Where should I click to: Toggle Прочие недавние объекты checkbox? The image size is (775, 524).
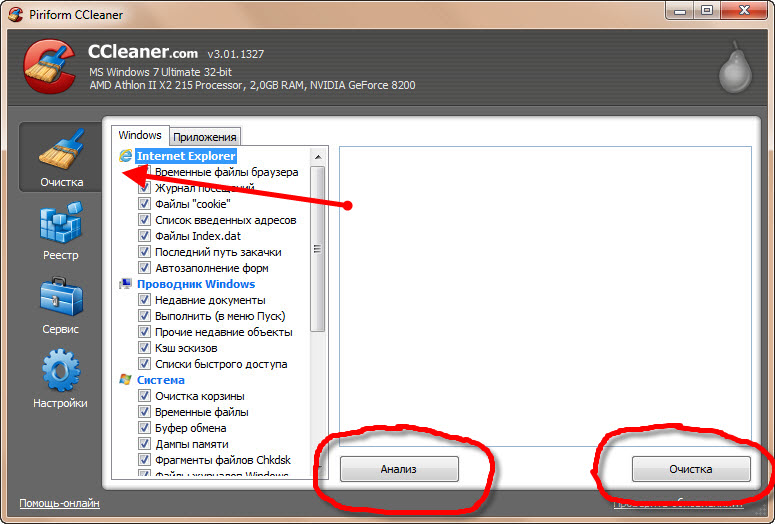tap(144, 332)
